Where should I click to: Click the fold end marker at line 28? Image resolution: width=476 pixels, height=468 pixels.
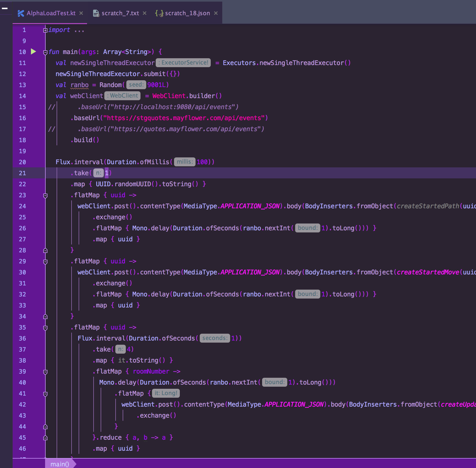pos(45,250)
